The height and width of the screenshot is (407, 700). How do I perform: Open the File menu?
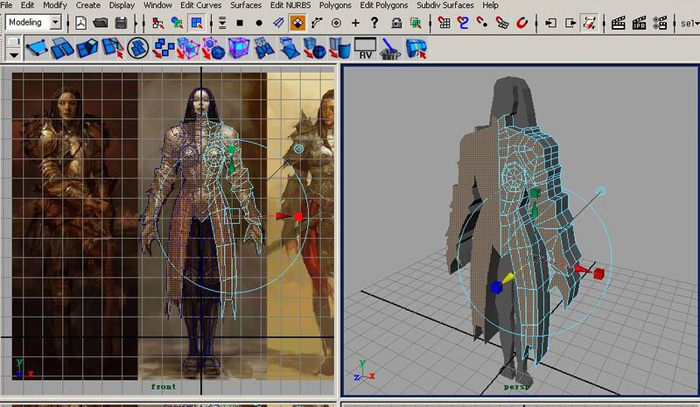pos(6,5)
